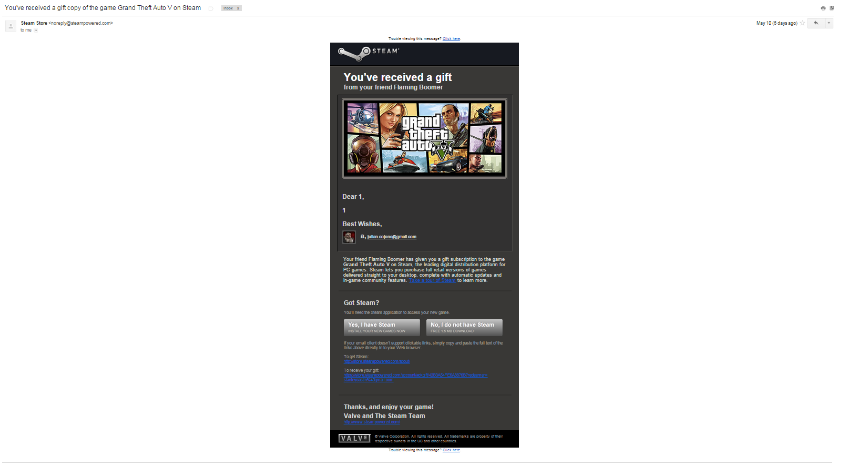Open the more options dropdown beside reply
The height and width of the screenshot is (466, 868).
tap(829, 23)
